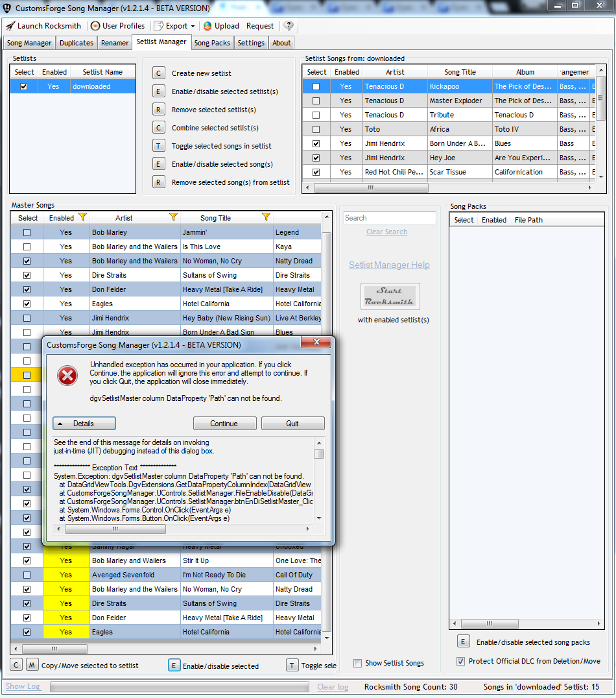Image resolution: width=616 pixels, height=698 pixels.
Task: Click Remove selected song(s) from setlist icon
Action: [x=158, y=182]
